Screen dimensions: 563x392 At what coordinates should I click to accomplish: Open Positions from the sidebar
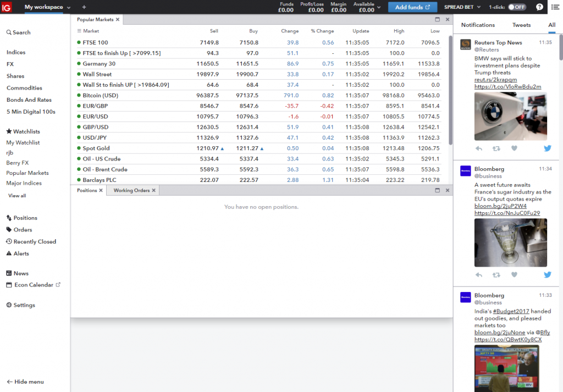tap(22, 218)
